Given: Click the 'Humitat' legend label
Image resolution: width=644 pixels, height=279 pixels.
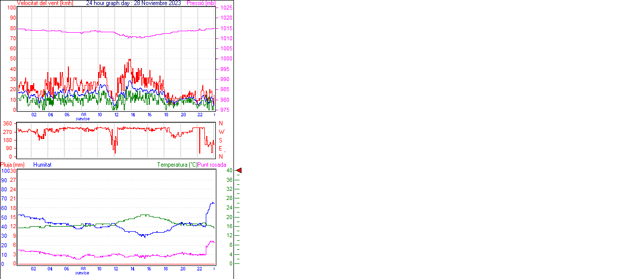Looking at the screenshot, I should (x=42, y=165).
